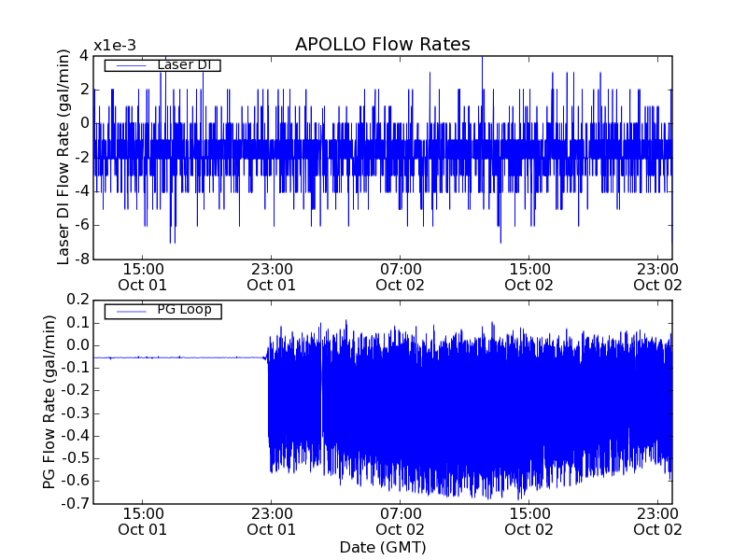This screenshot has width=747, height=560.
Task: Click the APOLLO Flow Rates title
Action: (383, 44)
